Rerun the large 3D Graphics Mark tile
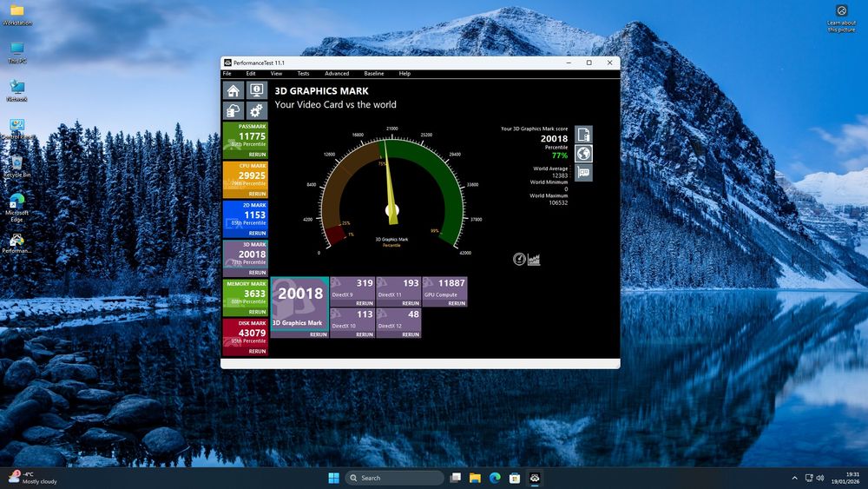Viewport: 868px width, 489px height. click(x=319, y=334)
